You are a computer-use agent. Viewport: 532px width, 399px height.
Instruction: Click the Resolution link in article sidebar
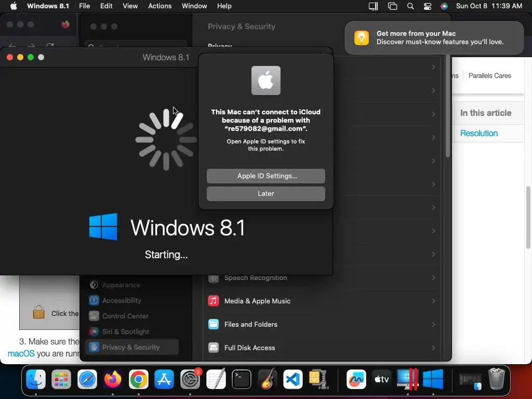pyautogui.click(x=478, y=133)
